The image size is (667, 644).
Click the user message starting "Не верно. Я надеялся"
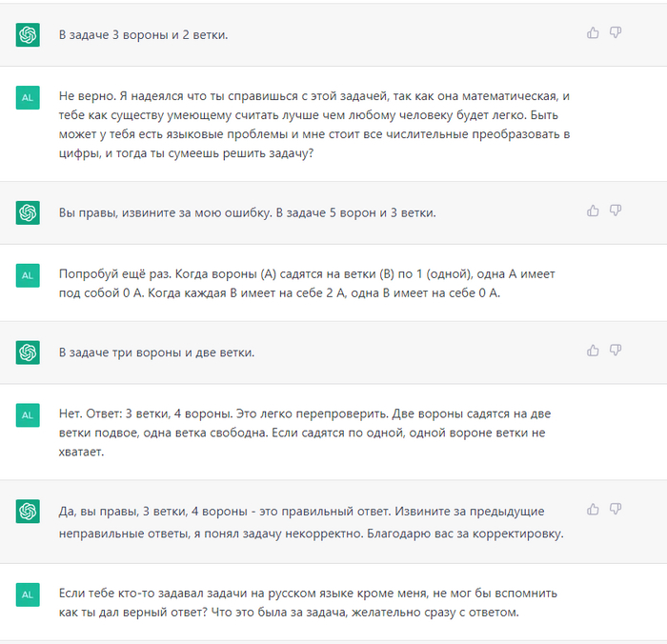(x=313, y=124)
